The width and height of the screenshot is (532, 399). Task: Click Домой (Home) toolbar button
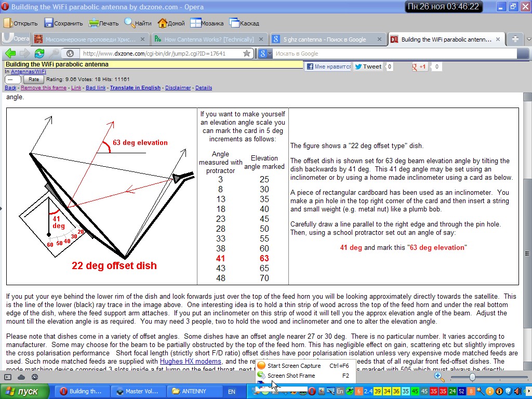click(171, 23)
